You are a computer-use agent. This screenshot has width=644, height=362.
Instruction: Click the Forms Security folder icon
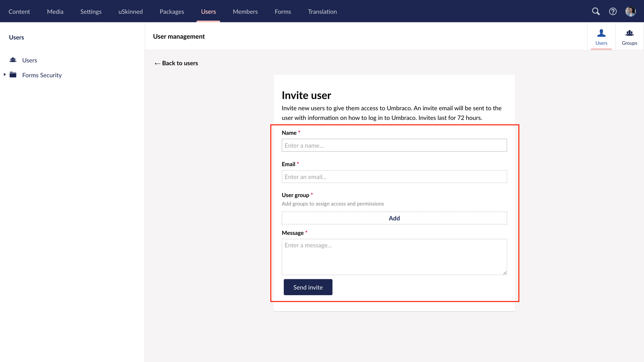(x=12, y=75)
